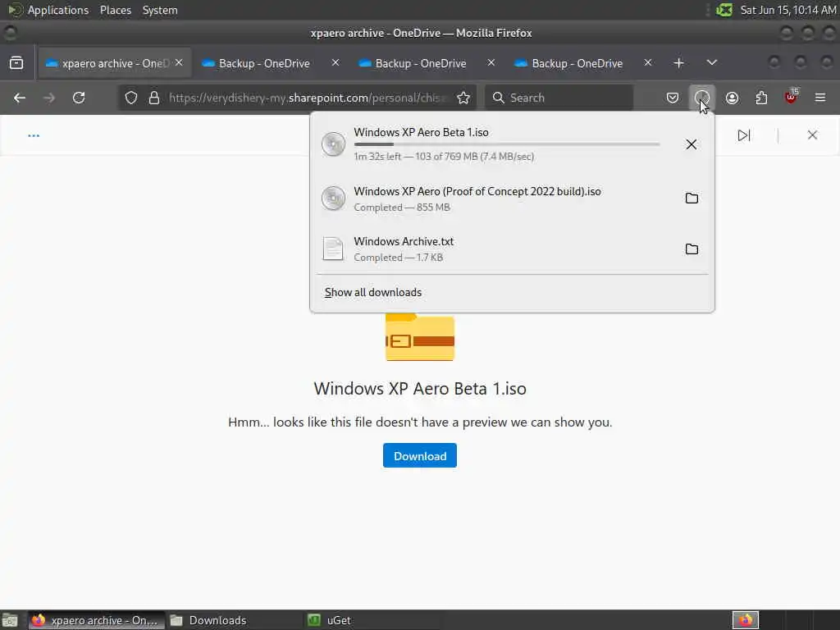Screen dimensions: 840x630
Task: Open the Firefox View icon beside tabs
Action: pyautogui.click(x=16, y=63)
